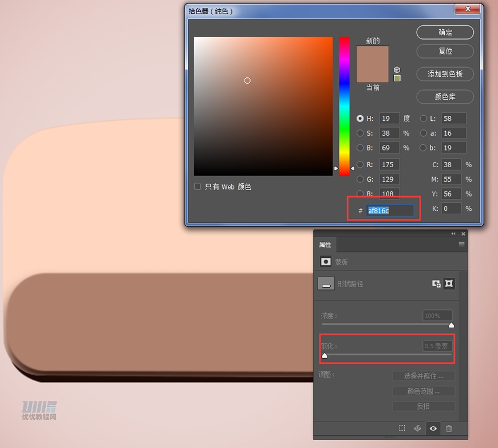Click the small web-safe color swatch
Screen dimensions: 498x448
pos(397,78)
